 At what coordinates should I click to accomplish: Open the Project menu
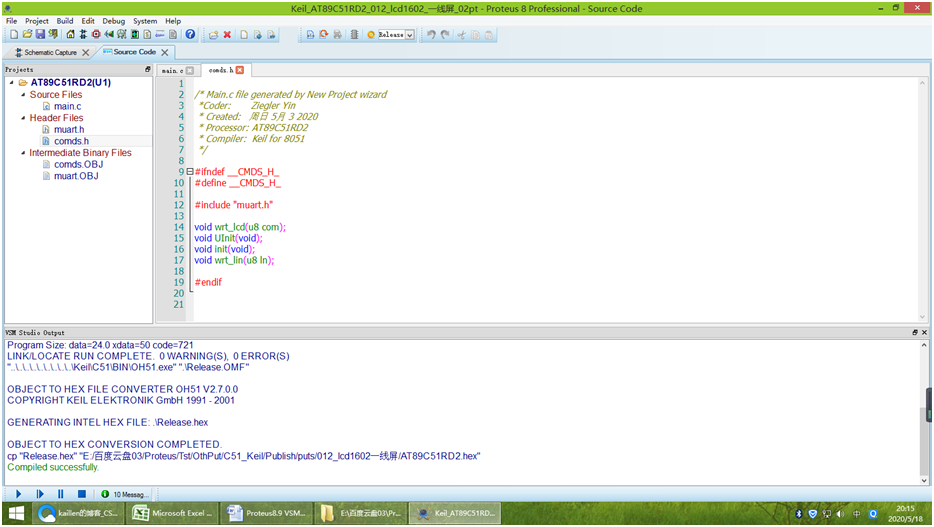[x=36, y=21]
